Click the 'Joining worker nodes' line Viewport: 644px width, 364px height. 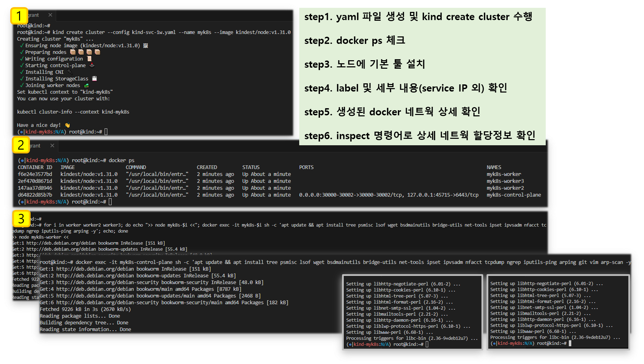pos(54,85)
